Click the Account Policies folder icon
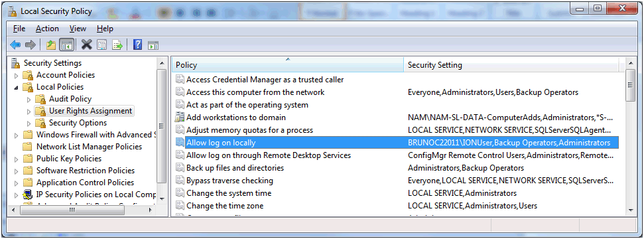 28,75
